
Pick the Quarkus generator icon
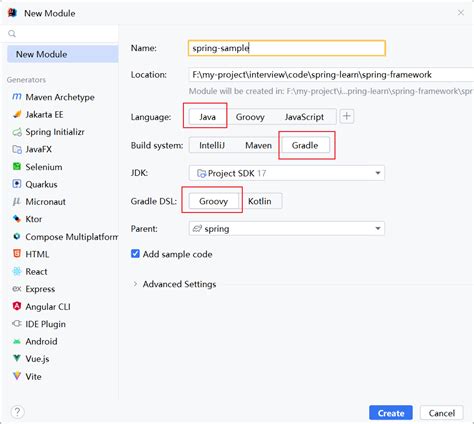tap(17, 184)
